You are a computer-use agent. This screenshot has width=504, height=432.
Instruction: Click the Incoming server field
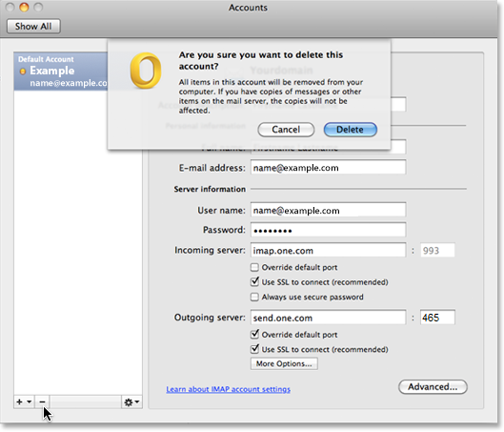328,250
